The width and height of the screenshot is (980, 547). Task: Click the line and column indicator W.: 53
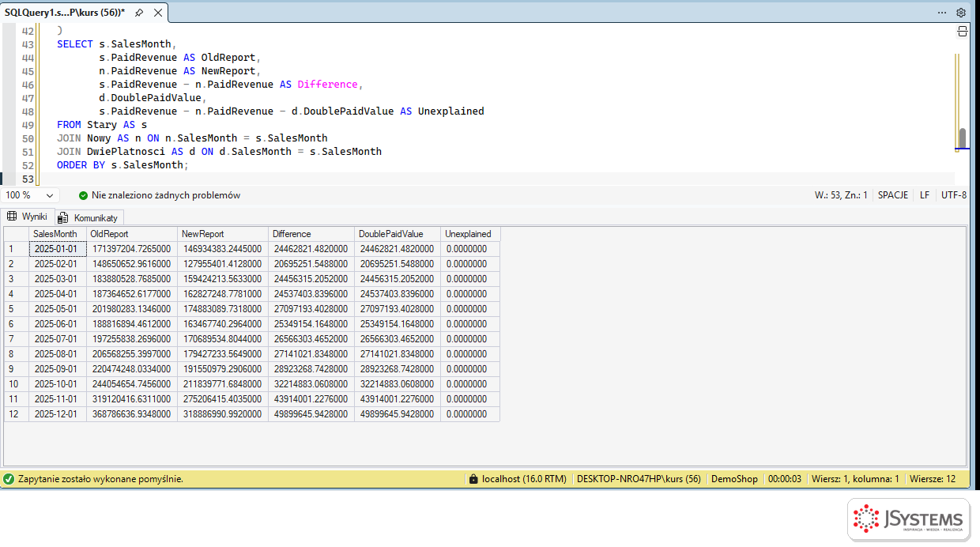point(841,195)
